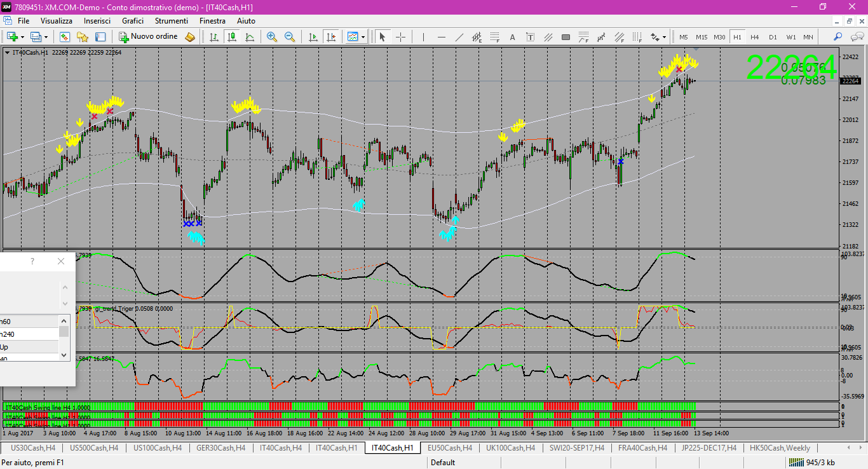Draw a vertical line tool
The width and height of the screenshot is (868, 469).
pyautogui.click(x=423, y=37)
